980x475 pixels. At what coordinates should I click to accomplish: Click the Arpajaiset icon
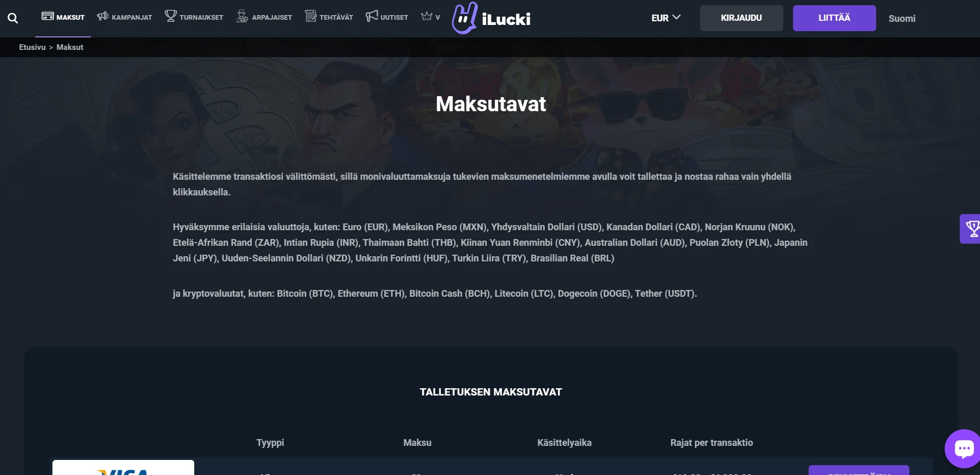coord(242,16)
